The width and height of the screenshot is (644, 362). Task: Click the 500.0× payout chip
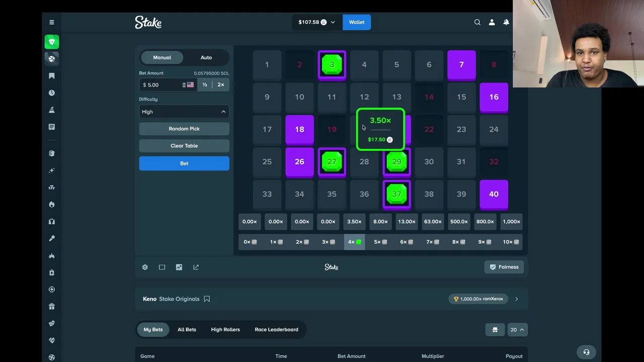click(x=459, y=222)
